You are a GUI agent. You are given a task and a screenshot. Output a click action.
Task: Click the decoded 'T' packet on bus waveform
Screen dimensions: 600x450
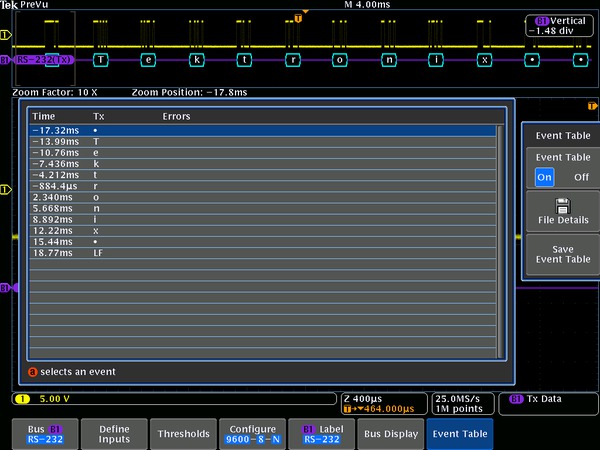click(x=100, y=59)
